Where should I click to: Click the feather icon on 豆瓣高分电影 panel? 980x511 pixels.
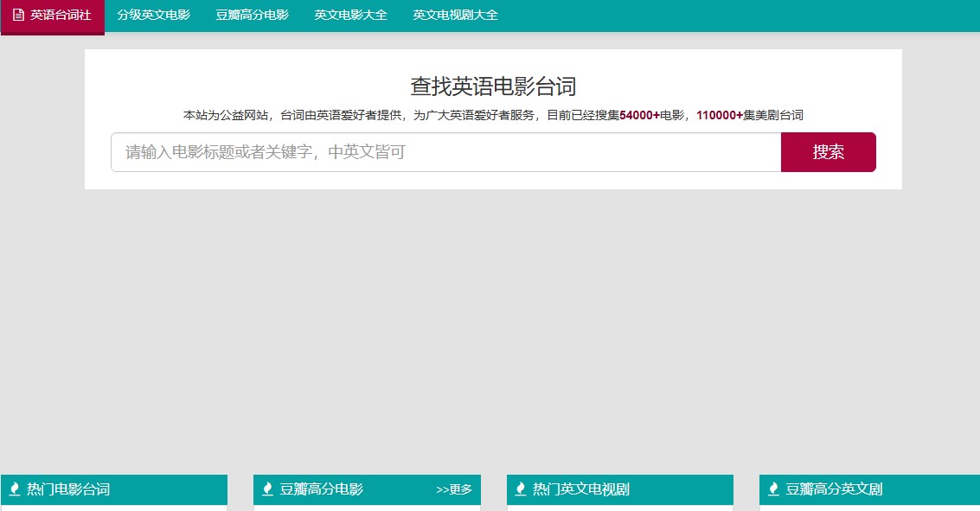tap(266, 489)
